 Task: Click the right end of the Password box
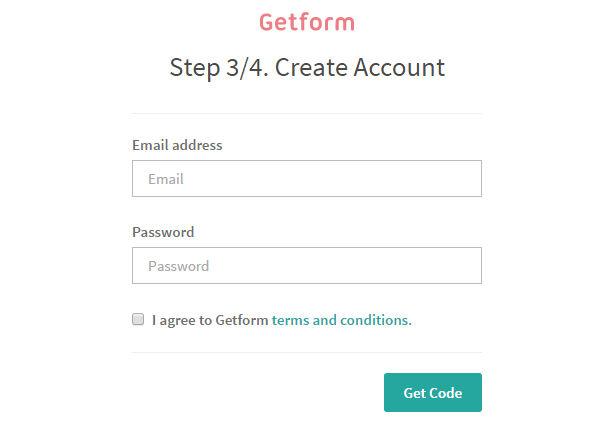point(472,265)
